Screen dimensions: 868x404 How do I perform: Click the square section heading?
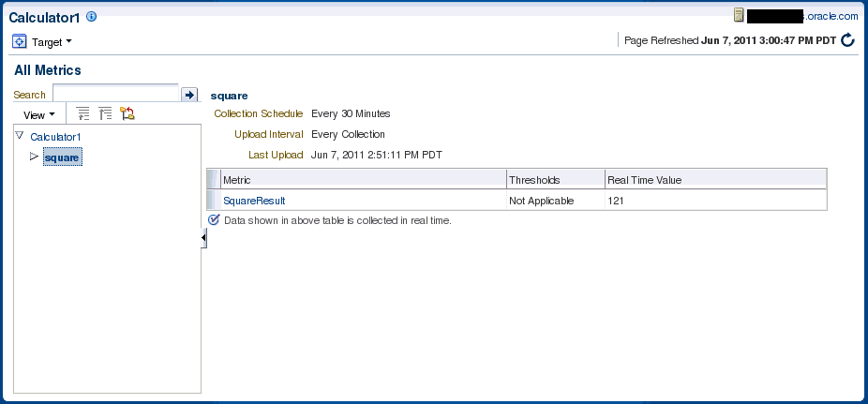coord(229,96)
